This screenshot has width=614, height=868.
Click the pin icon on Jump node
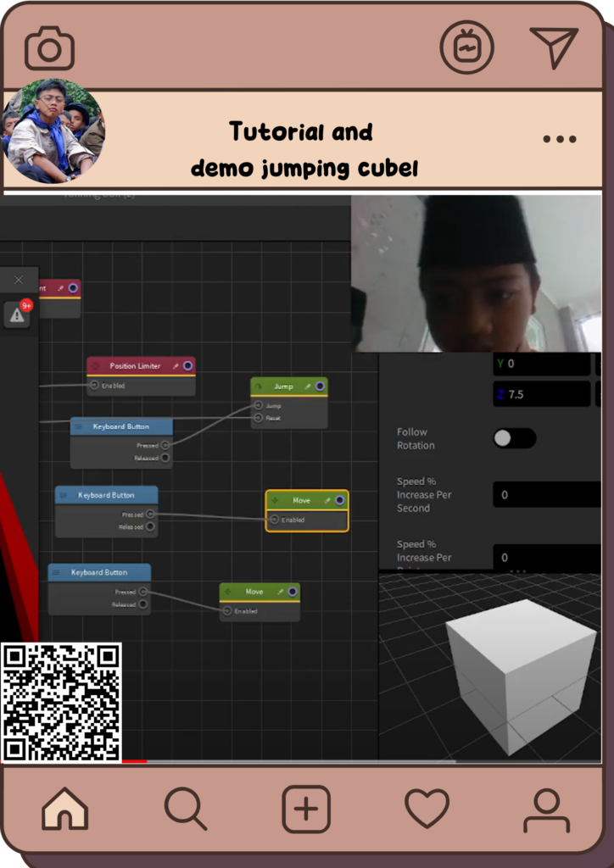306,387
